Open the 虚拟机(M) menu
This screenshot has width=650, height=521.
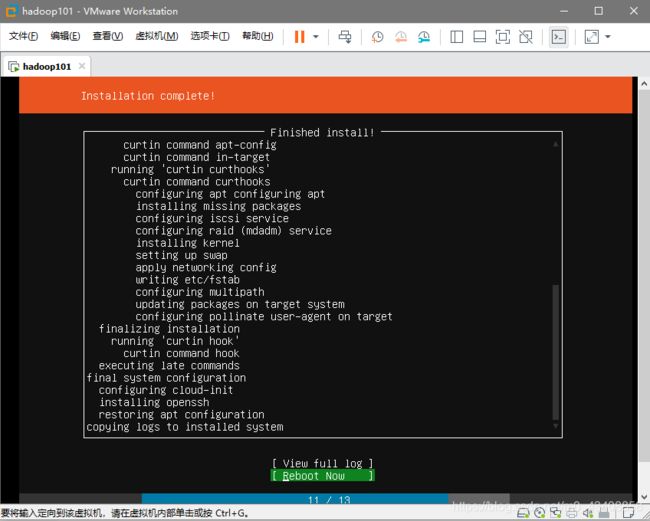(157, 36)
